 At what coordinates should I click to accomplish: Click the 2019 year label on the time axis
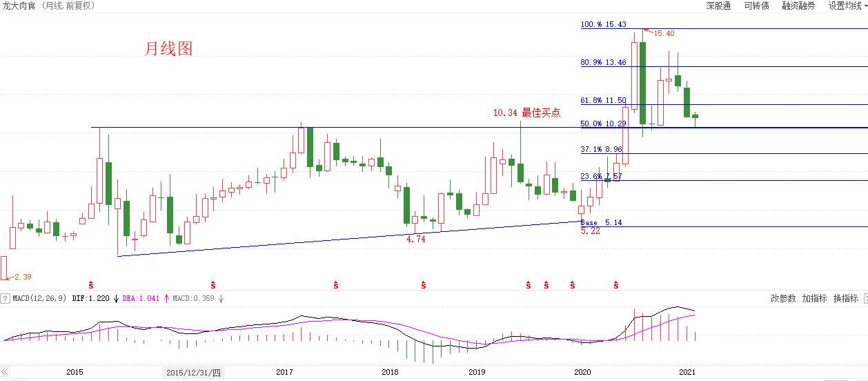(477, 372)
